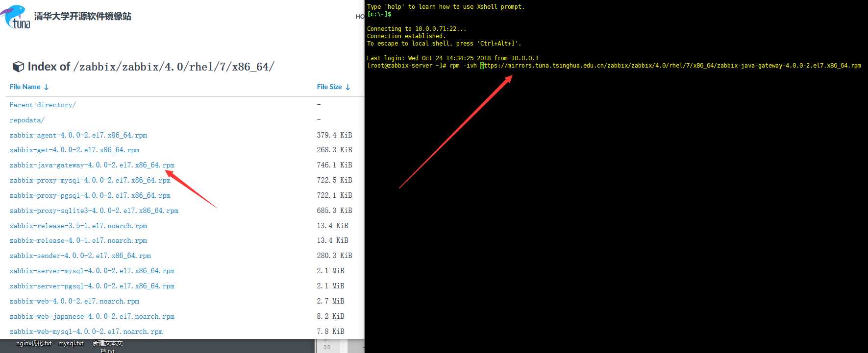Viewport: 868px width, 353px height.
Task: Click the TUNA mirror site logo
Action: coord(15,17)
